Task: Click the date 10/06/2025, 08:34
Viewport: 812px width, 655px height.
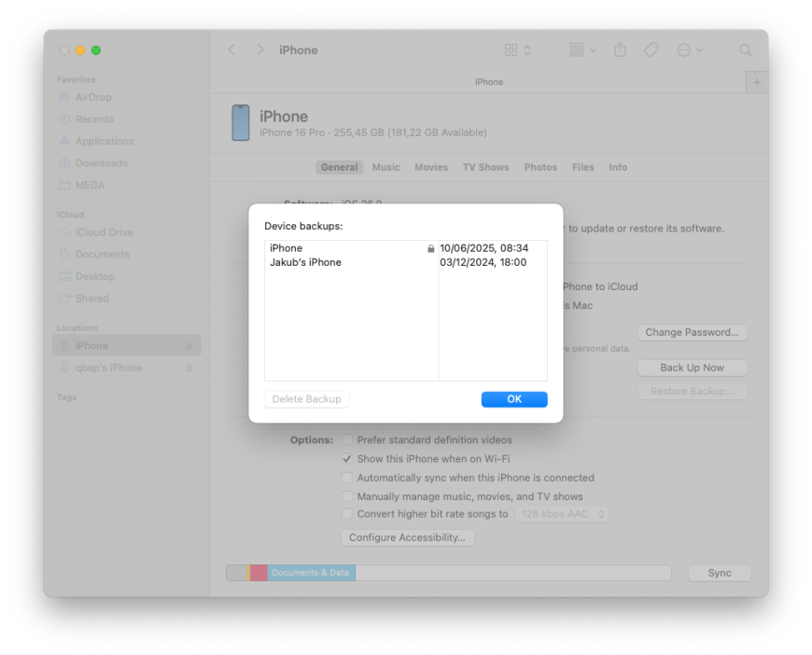Action: (x=484, y=248)
